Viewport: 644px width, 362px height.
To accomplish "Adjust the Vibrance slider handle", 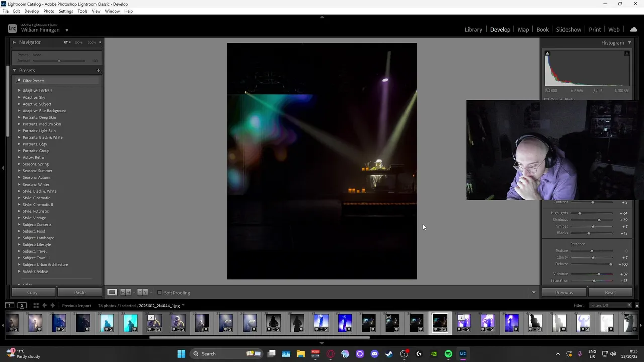I will tap(599, 274).
